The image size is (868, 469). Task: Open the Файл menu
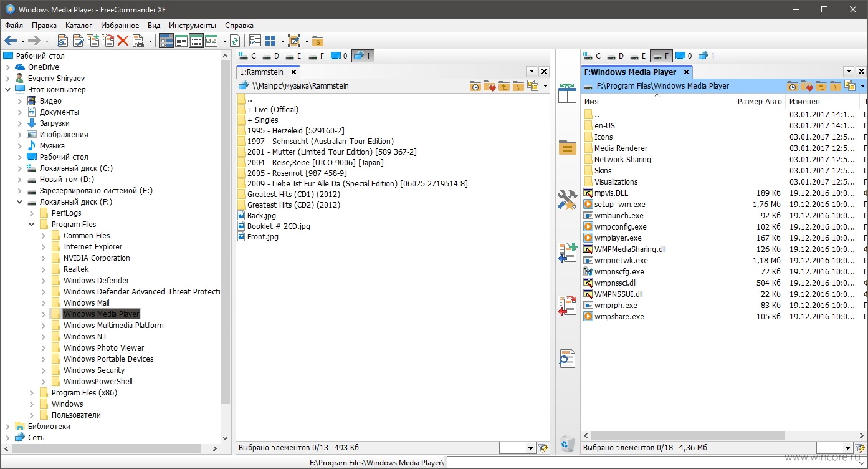pos(14,26)
